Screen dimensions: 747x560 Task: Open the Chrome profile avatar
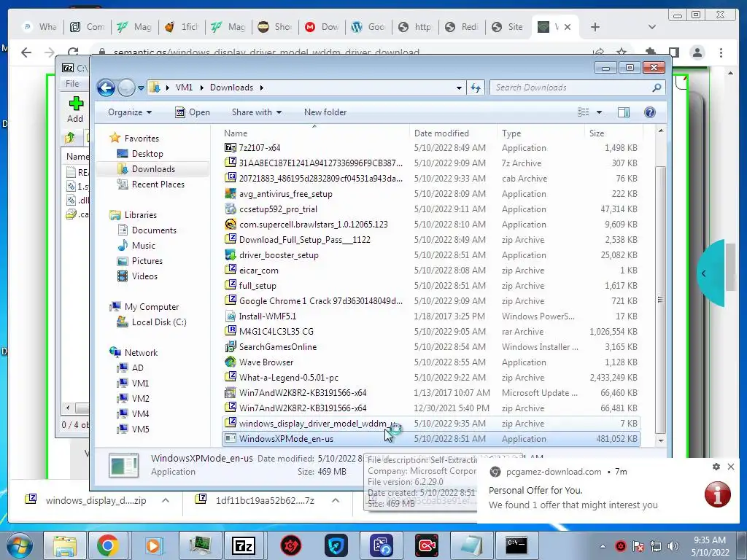coord(697,52)
